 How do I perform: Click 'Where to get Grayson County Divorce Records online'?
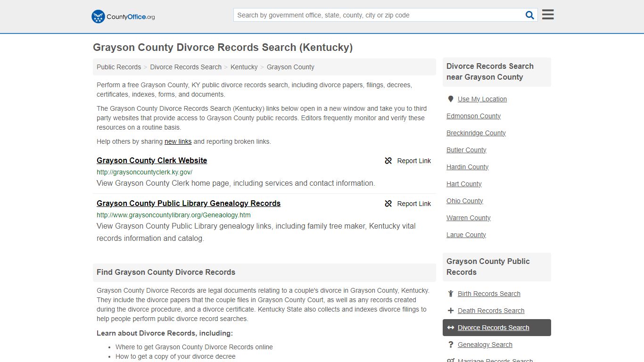tap(194, 347)
